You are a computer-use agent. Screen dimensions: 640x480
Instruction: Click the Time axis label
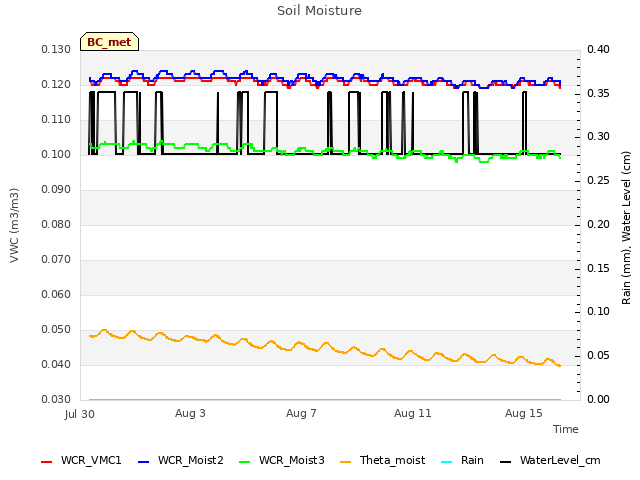[x=566, y=429]
